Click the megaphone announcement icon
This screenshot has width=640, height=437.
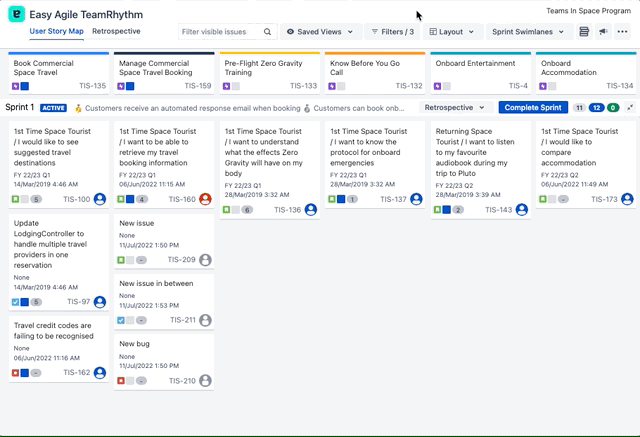(603, 32)
